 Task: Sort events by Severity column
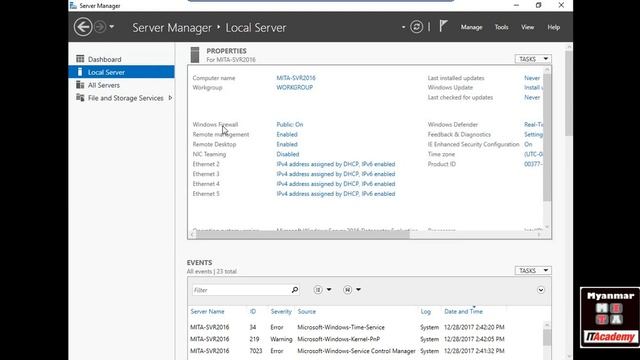281,311
